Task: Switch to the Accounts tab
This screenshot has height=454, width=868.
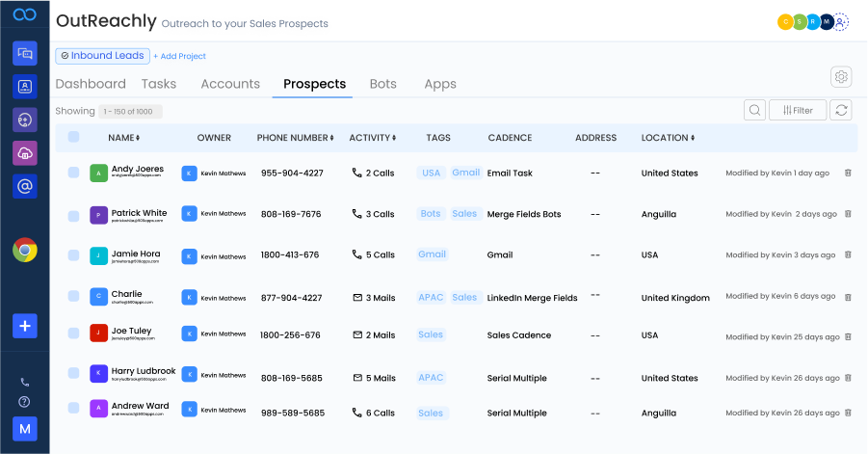Action: tap(230, 84)
